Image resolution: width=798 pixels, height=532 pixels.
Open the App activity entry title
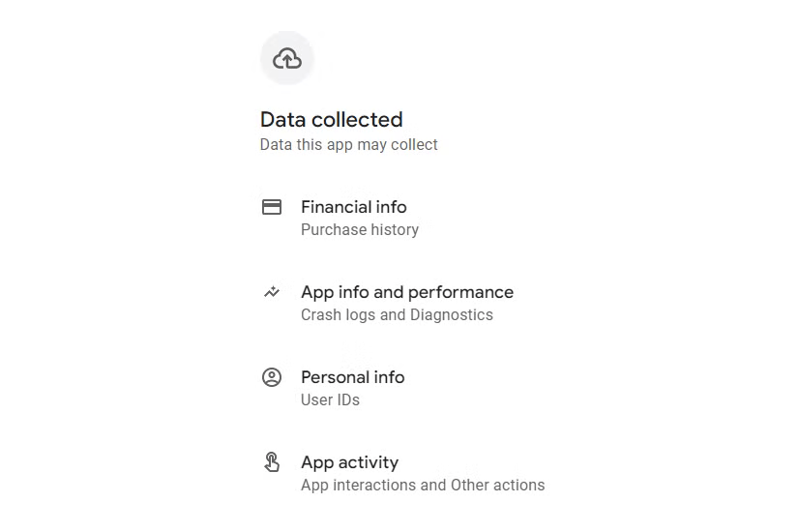tap(349, 462)
